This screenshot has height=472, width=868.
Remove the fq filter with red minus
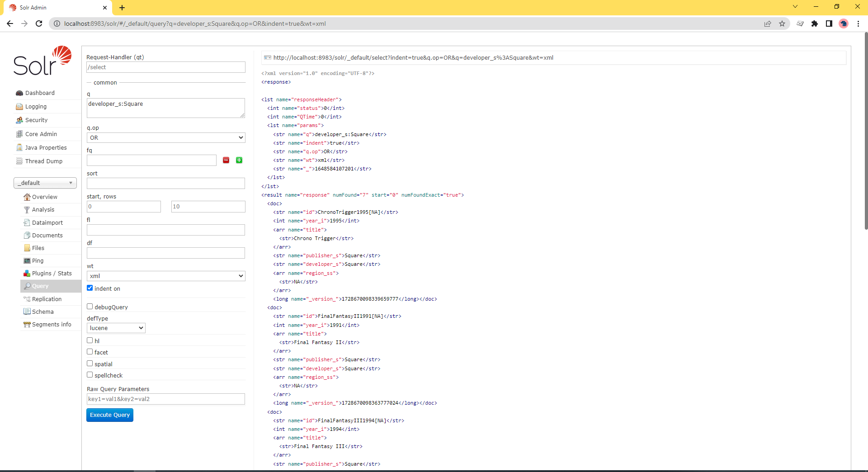tap(226, 160)
